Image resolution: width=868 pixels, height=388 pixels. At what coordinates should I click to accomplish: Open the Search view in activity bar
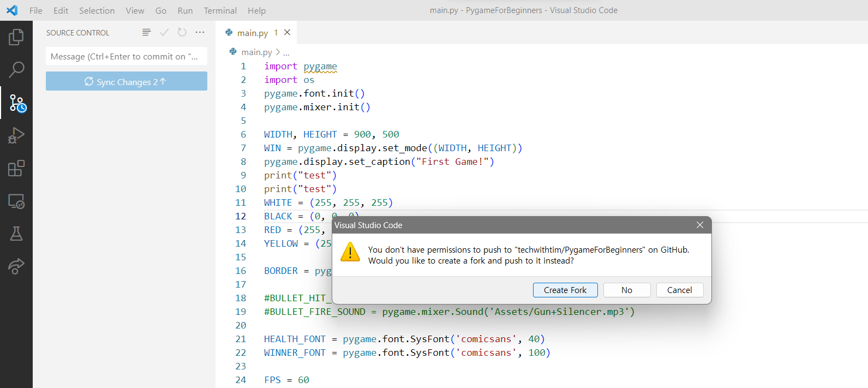coord(16,70)
